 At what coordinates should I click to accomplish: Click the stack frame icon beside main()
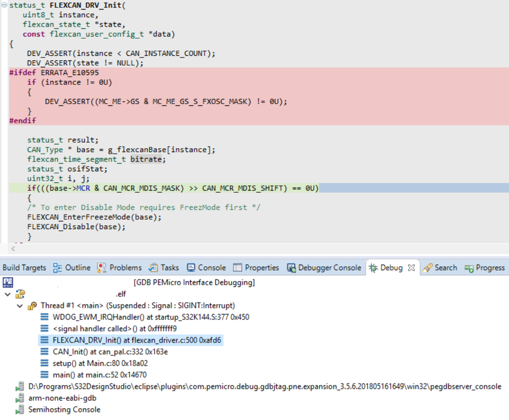[x=44, y=375]
